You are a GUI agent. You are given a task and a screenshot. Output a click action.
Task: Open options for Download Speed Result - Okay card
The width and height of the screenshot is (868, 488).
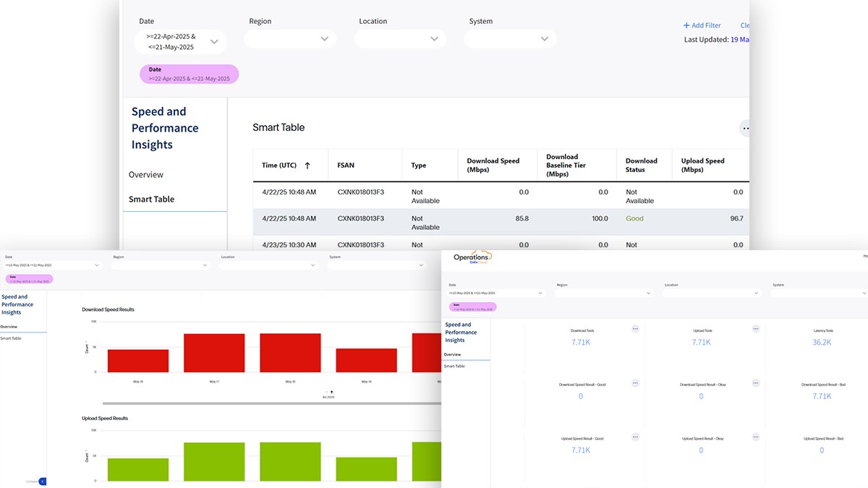pos(756,383)
